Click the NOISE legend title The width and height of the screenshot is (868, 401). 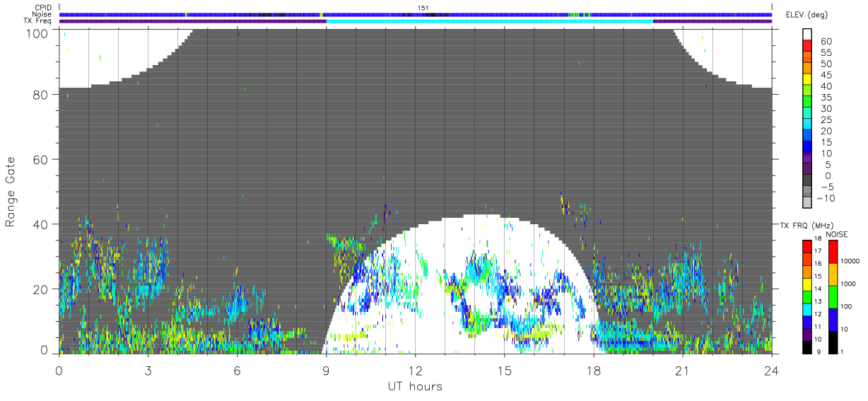(x=836, y=234)
